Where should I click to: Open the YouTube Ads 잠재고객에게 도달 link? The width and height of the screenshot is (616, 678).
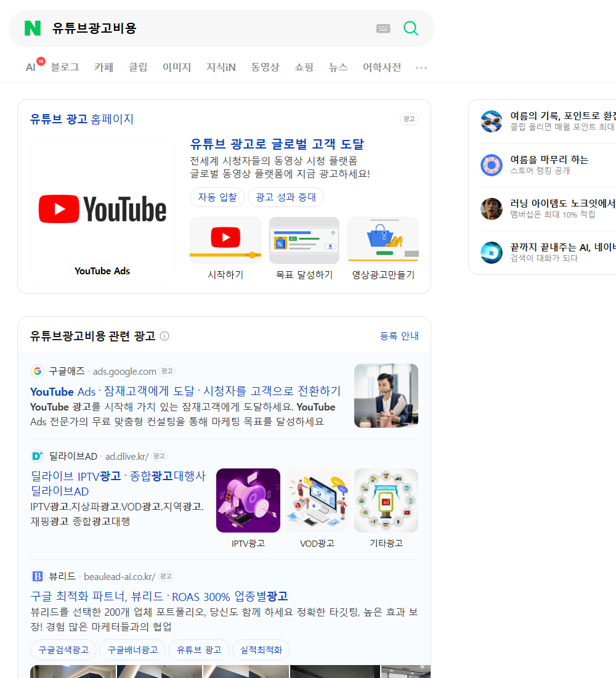point(185,391)
